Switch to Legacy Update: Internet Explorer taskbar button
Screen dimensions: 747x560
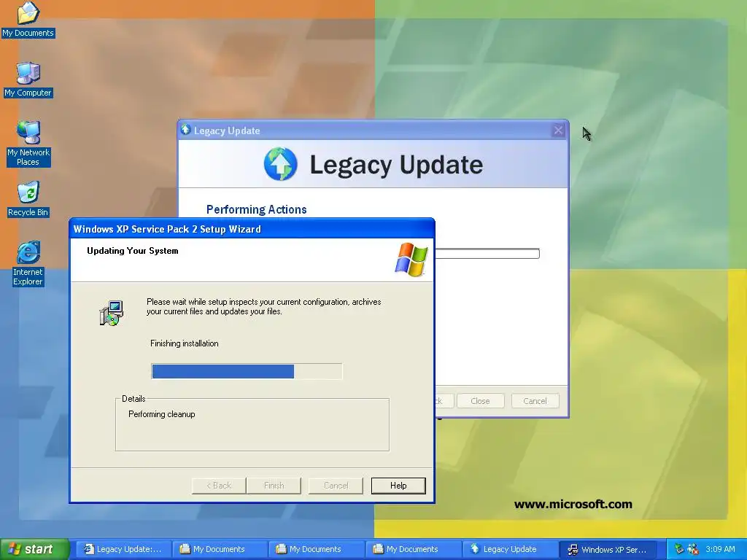click(x=123, y=549)
